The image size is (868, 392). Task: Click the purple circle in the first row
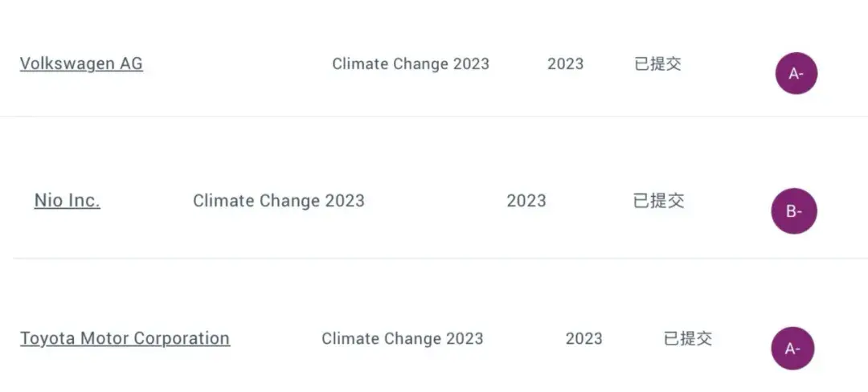pyautogui.click(x=796, y=74)
